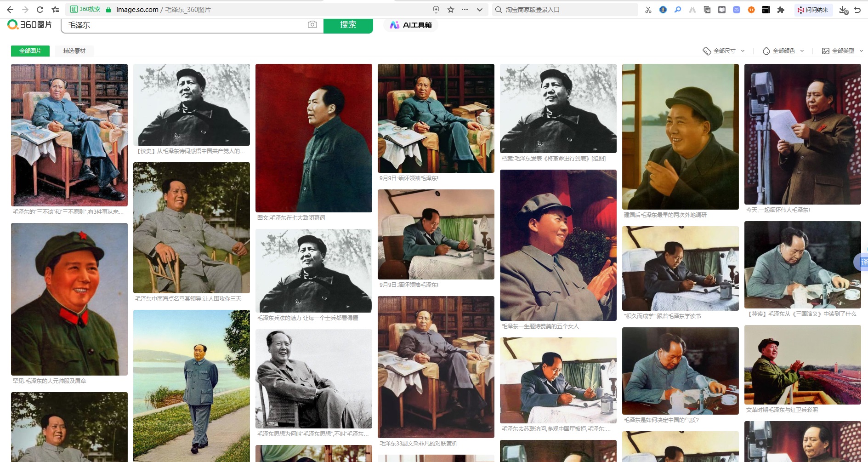868x462 pixels.
Task: Open the puzzle-piece extensions icon
Action: click(x=780, y=10)
